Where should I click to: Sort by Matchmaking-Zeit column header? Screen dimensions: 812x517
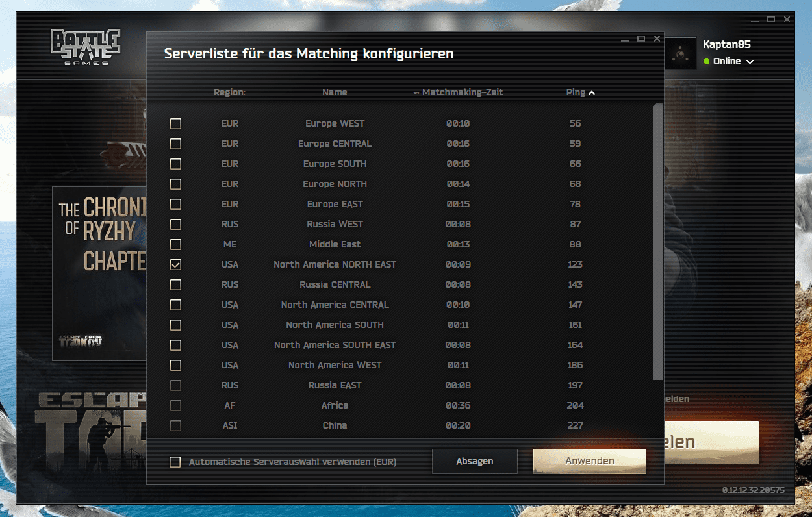pos(458,92)
